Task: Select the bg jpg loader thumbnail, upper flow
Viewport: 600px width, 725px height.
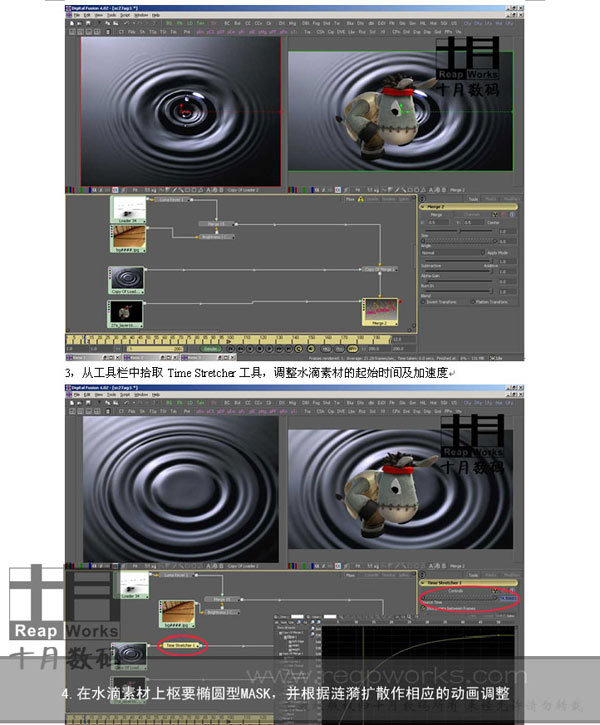Action: (x=129, y=239)
